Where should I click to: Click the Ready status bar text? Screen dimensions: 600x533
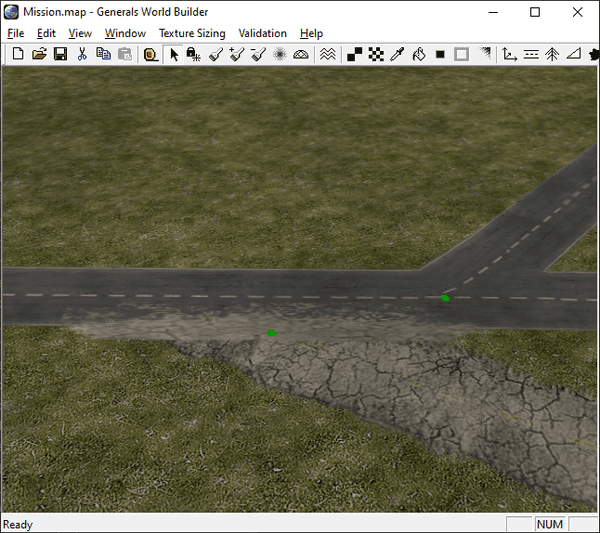click(18, 524)
